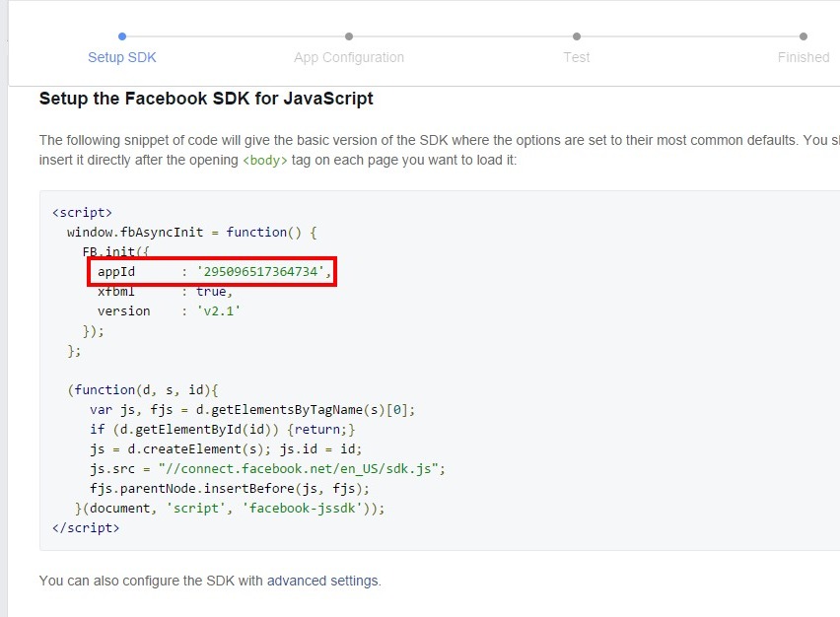Click the 'facebook-jssdk' string in code
Viewport: 840px width, 617px height.
point(302,508)
